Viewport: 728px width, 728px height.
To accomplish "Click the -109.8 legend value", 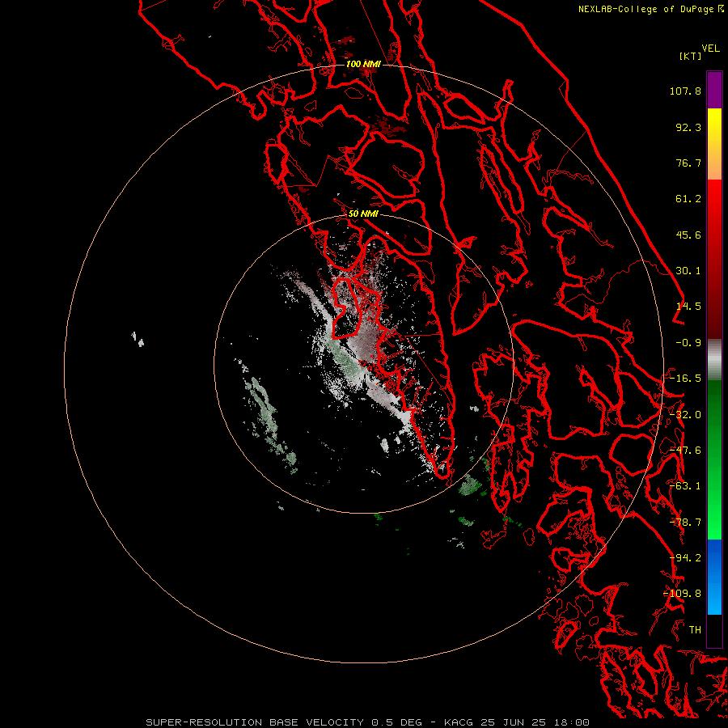I will click(x=682, y=594).
